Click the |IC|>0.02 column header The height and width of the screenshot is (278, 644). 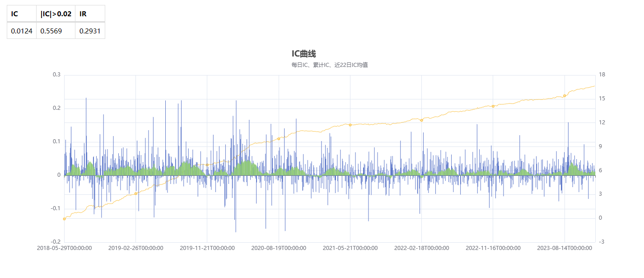tap(56, 14)
